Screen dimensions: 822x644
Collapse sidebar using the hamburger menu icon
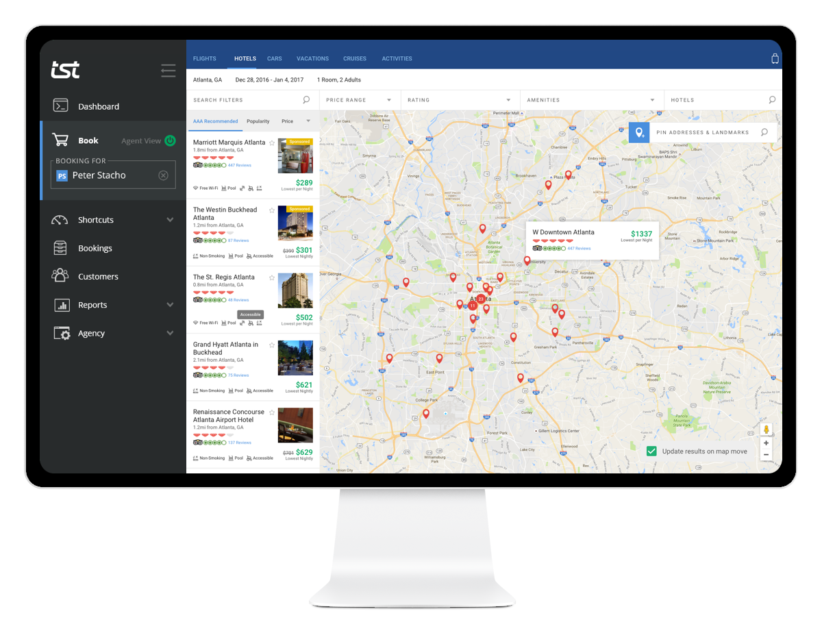point(169,70)
